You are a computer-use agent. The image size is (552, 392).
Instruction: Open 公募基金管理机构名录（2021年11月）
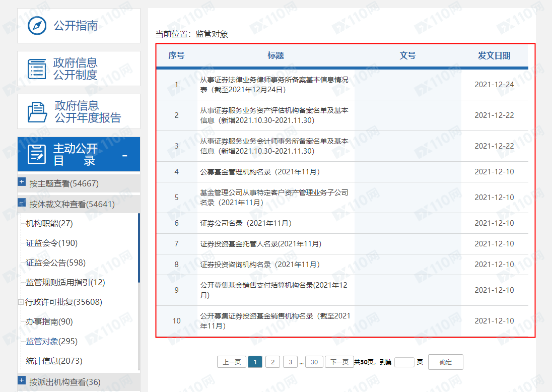(x=260, y=172)
